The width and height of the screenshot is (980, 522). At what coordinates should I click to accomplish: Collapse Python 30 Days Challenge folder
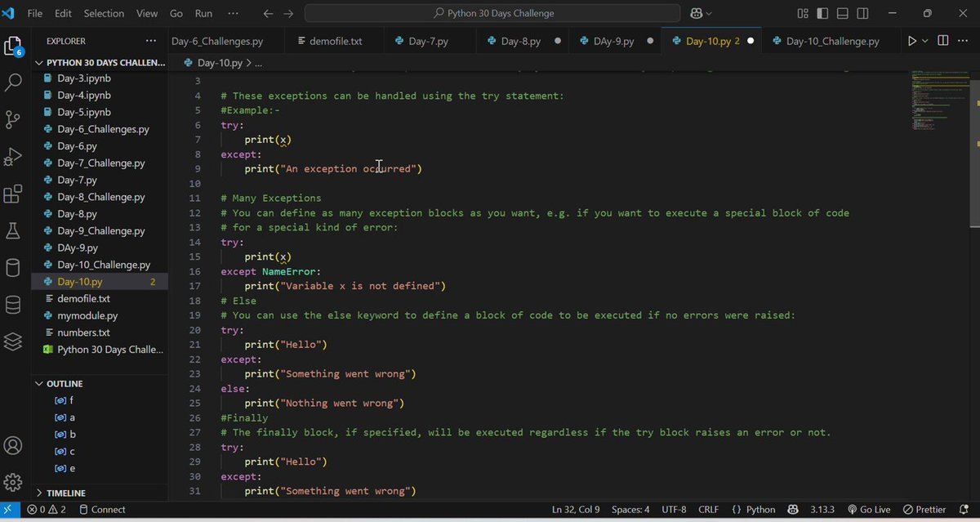[x=100, y=62]
